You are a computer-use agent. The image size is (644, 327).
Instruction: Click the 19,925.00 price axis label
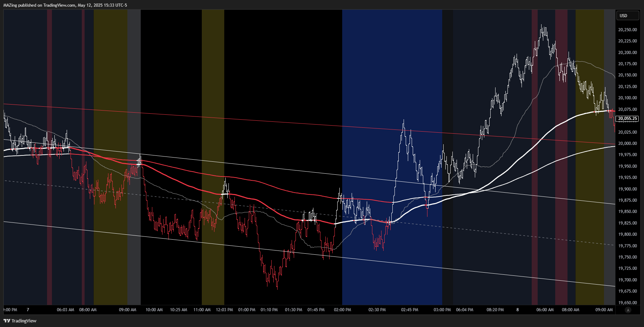[628, 178]
